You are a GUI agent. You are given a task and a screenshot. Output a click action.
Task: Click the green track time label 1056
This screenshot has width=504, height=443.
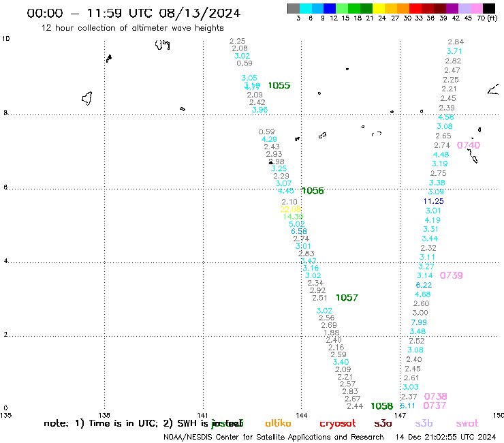(313, 191)
